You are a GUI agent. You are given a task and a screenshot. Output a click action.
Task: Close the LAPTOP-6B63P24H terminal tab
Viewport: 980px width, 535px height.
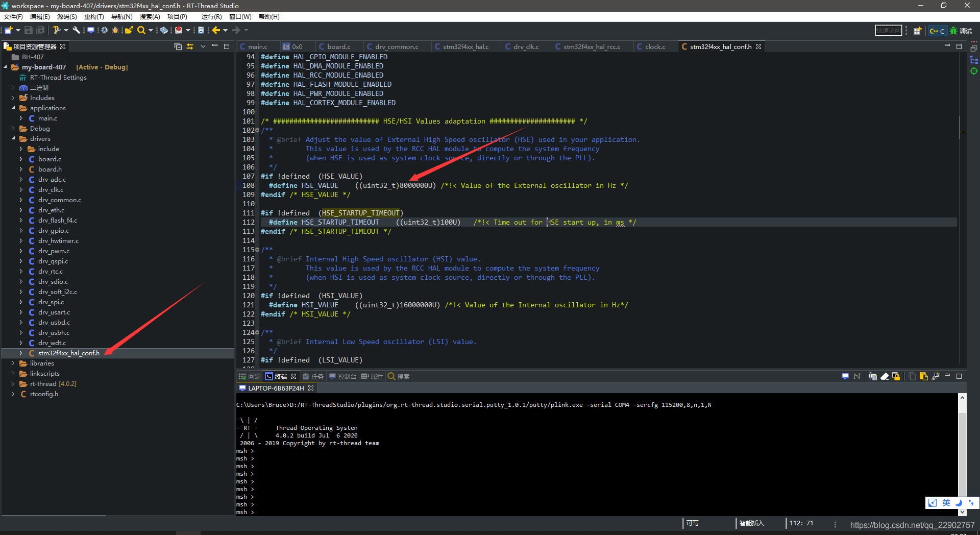311,388
